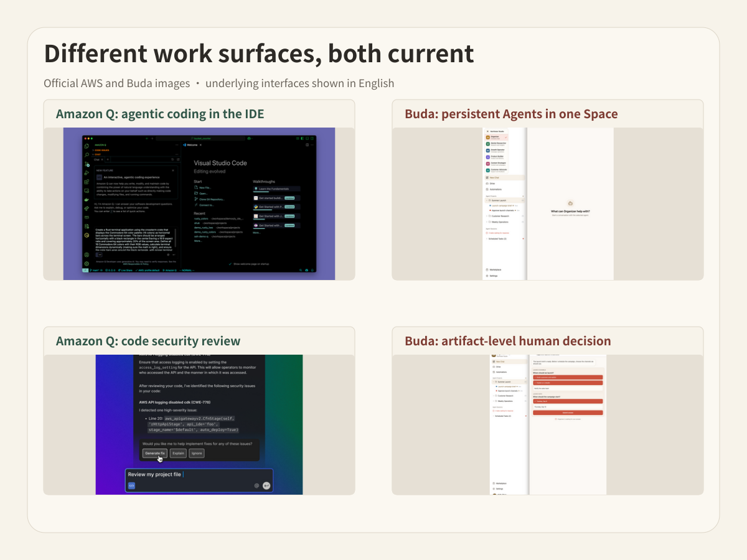Click the Explain button in security review
Image resolution: width=747 pixels, height=560 pixels.
(178, 453)
